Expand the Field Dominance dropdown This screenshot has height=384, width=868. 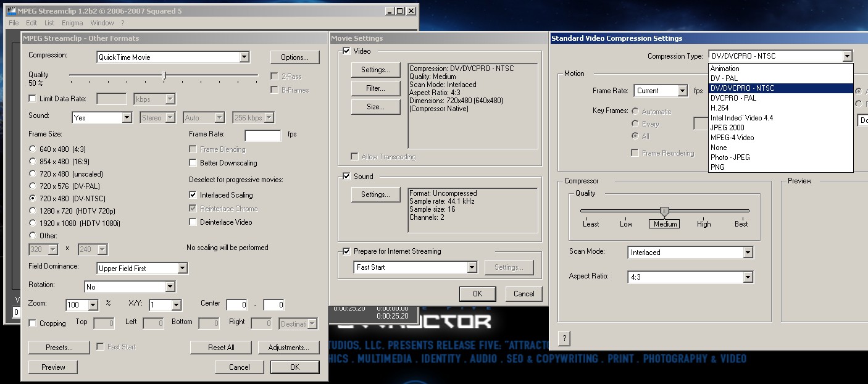(x=143, y=269)
